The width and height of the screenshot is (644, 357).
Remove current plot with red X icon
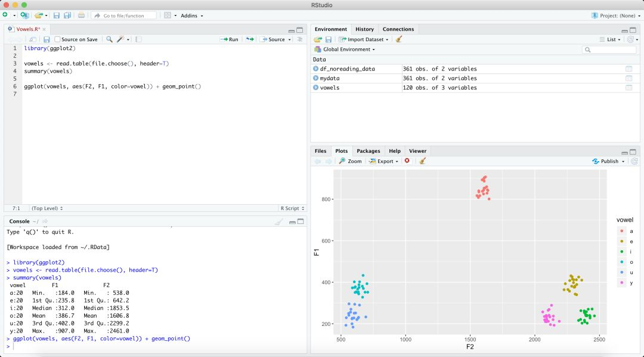click(407, 161)
